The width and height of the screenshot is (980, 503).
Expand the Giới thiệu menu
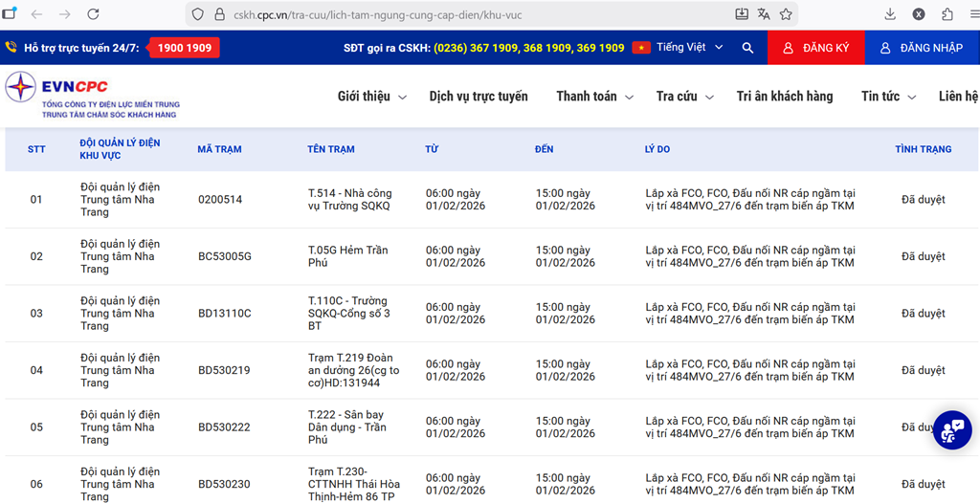tap(371, 97)
